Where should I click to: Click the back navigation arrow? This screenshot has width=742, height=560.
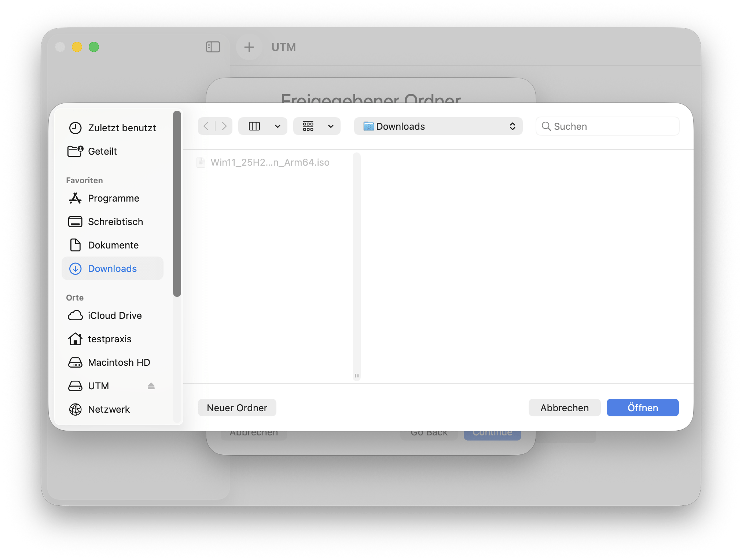pyautogui.click(x=206, y=126)
